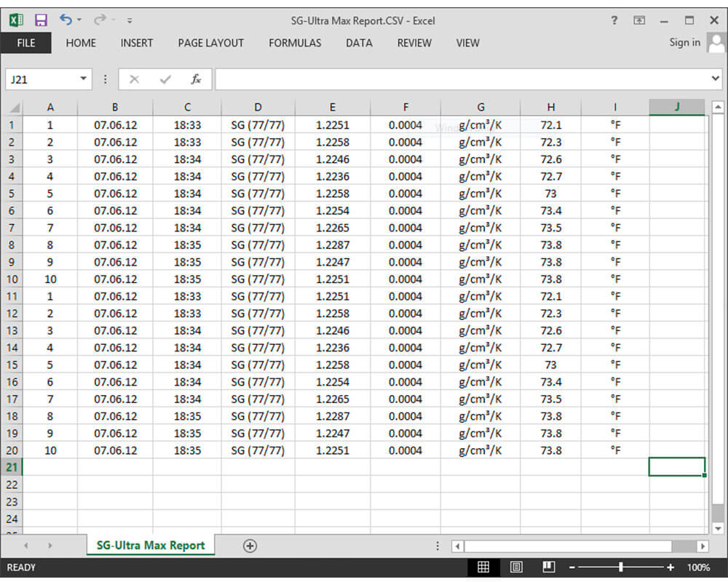Open the FILE tab
728x582 pixels.
click(25, 43)
